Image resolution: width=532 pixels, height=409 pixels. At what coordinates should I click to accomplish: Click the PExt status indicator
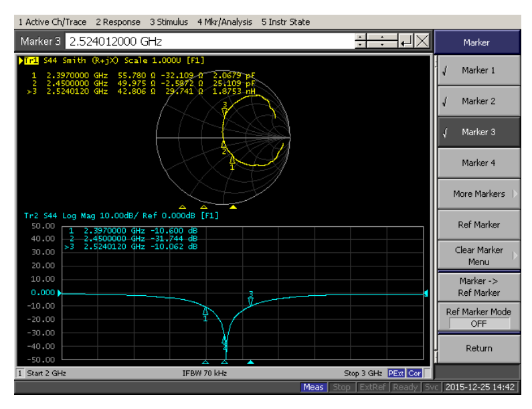pyautogui.click(x=396, y=374)
